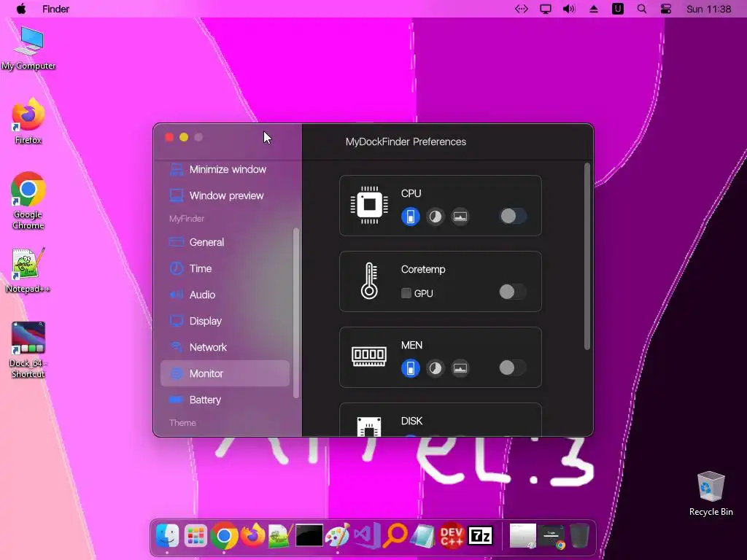The width and height of the screenshot is (747, 560).
Task: Go to Time preferences
Action: pyautogui.click(x=225, y=268)
